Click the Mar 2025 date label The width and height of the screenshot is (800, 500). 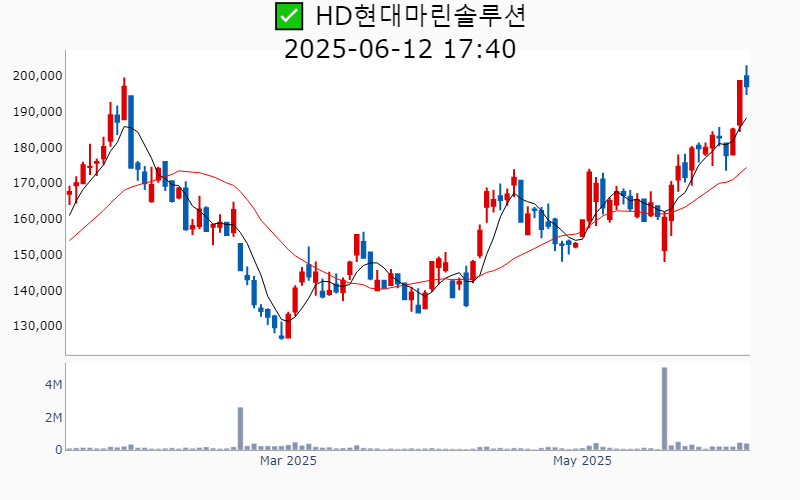pos(288,461)
